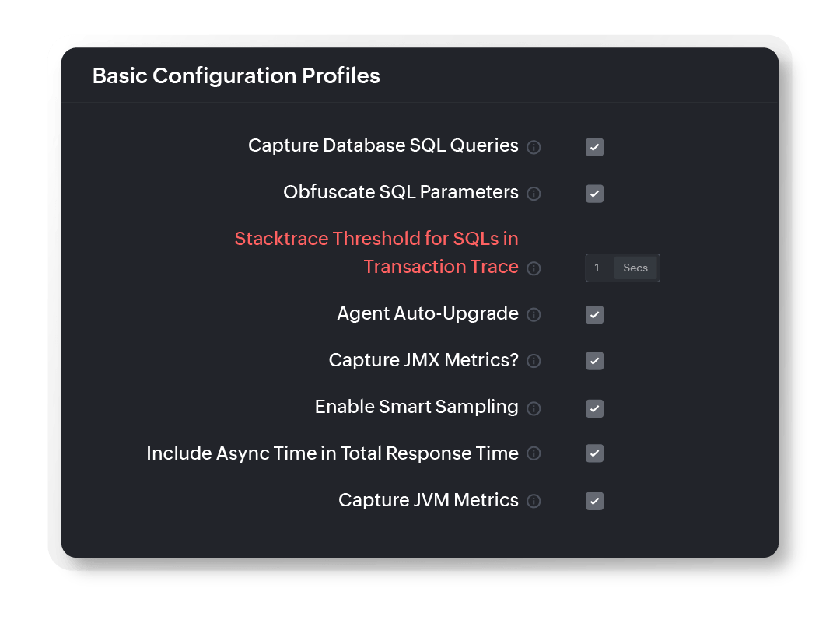
Task: Open info icon for Include Async Time
Action: tap(534, 453)
